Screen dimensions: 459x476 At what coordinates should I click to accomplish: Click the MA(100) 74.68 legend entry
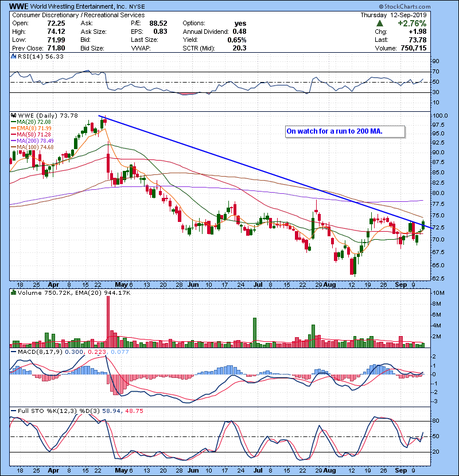32,147
